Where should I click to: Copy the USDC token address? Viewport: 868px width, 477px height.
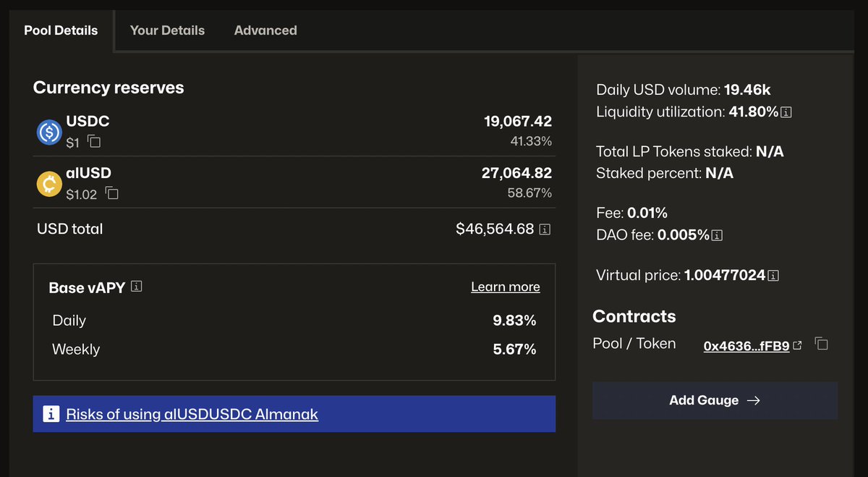pos(94,142)
